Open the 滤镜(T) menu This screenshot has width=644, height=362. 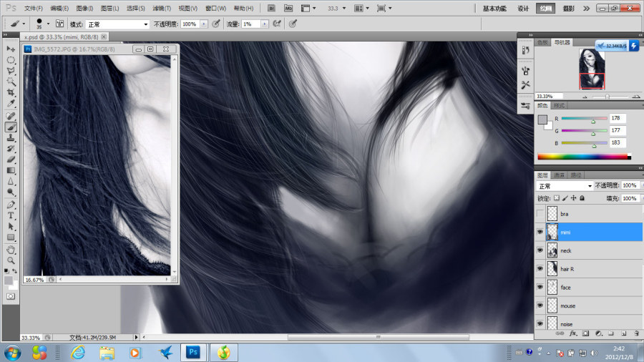[162, 8]
